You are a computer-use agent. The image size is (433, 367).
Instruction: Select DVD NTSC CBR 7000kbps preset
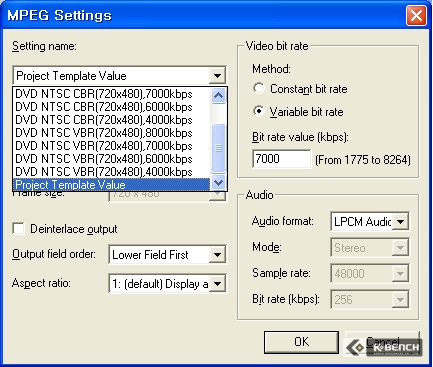tap(112, 94)
